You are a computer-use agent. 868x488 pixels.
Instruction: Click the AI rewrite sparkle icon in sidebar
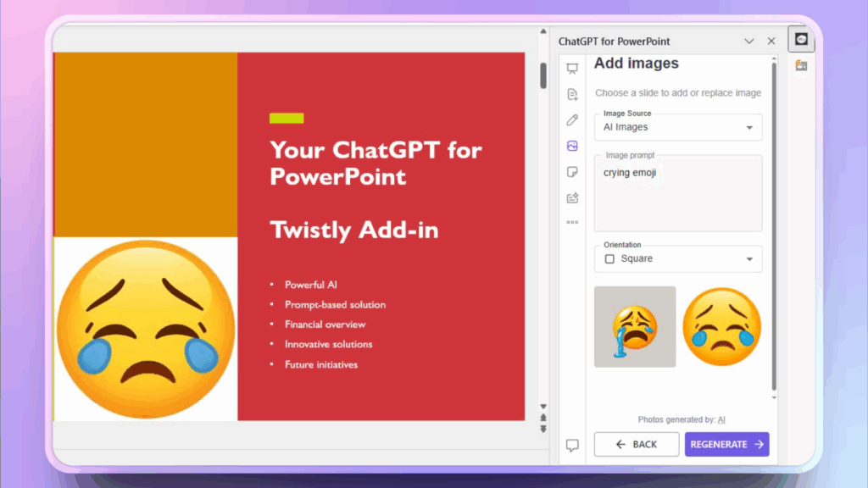click(x=572, y=198)
